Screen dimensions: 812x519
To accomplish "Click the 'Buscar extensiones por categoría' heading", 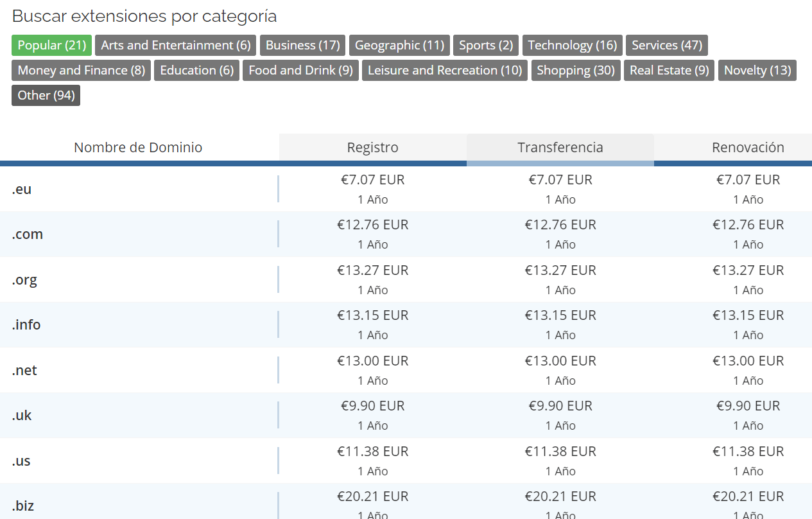I will point(144,16).
